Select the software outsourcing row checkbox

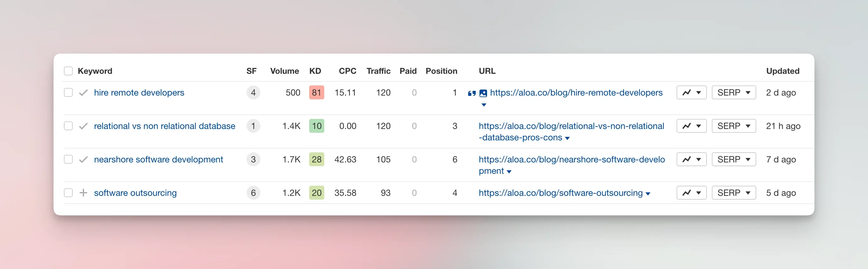(68, 193)
